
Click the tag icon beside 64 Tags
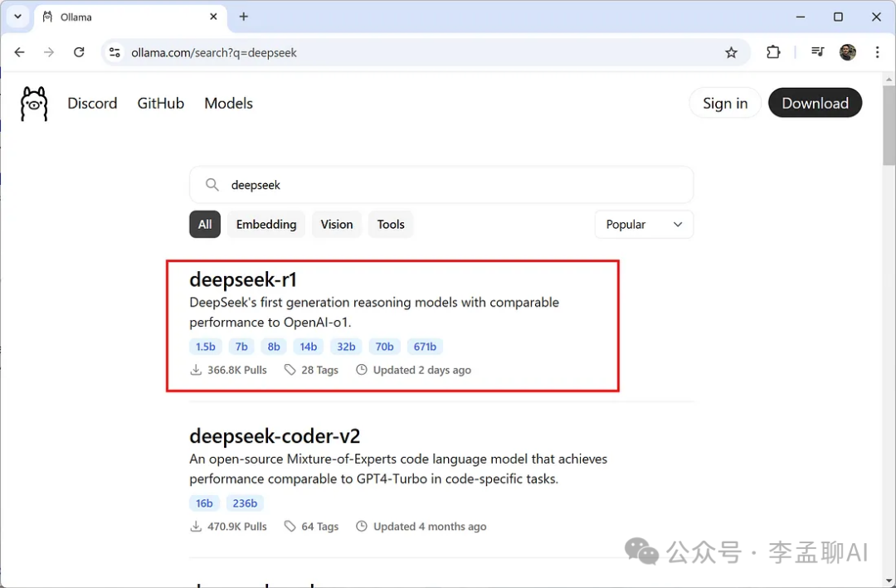click(290, 527)
